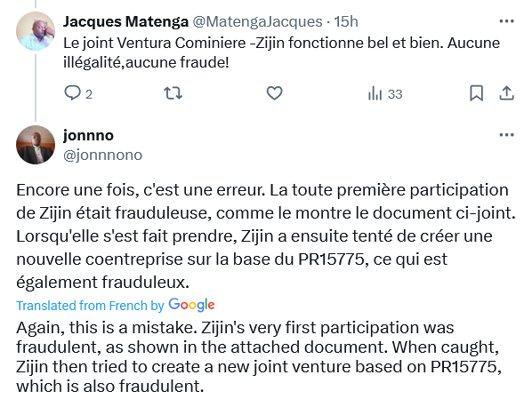Open the more options menu on Jacques Matenga's tweet
Image resolution: width=532 pixels, height=407 pixels.
tap(506, 21)
